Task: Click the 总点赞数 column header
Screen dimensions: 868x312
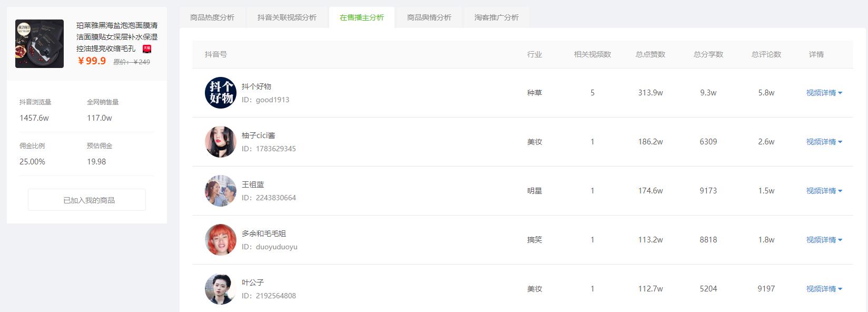Action: pos(650,54)
